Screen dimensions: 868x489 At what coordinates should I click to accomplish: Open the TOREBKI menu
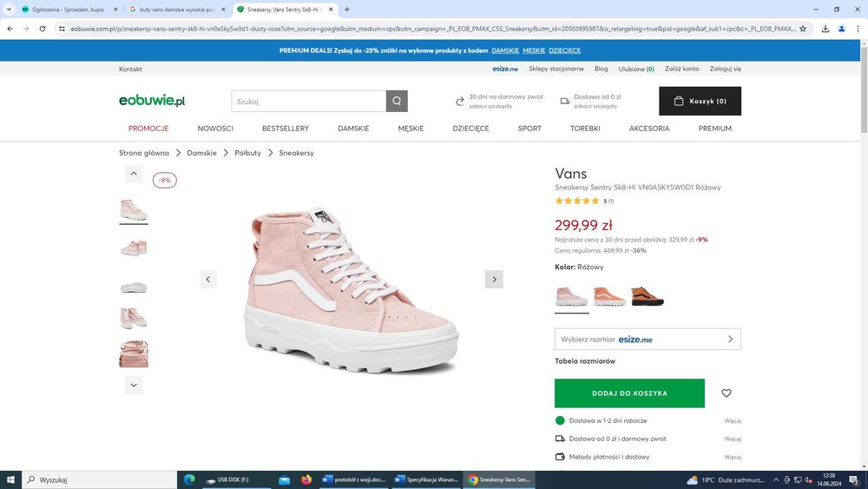point(585,128)
